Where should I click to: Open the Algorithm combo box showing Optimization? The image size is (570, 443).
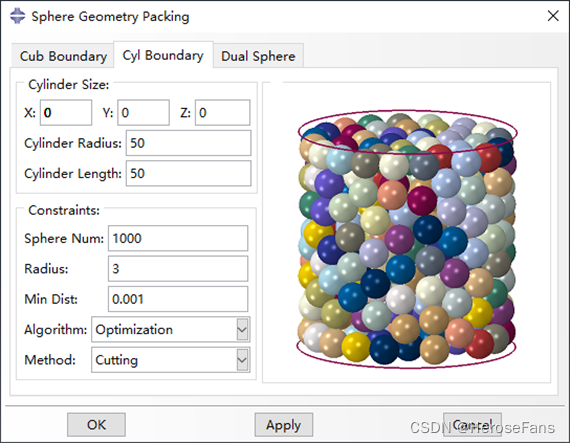pyautogui.click(x=170, y=330)
